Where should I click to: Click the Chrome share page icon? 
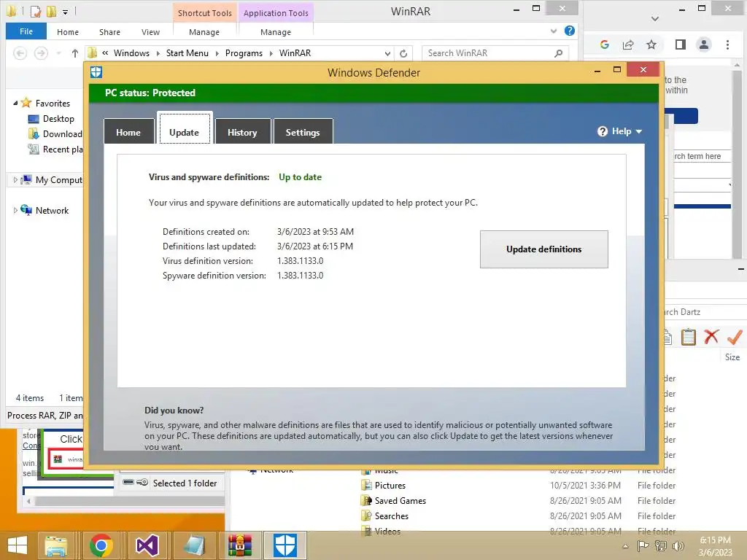point(628,44)
